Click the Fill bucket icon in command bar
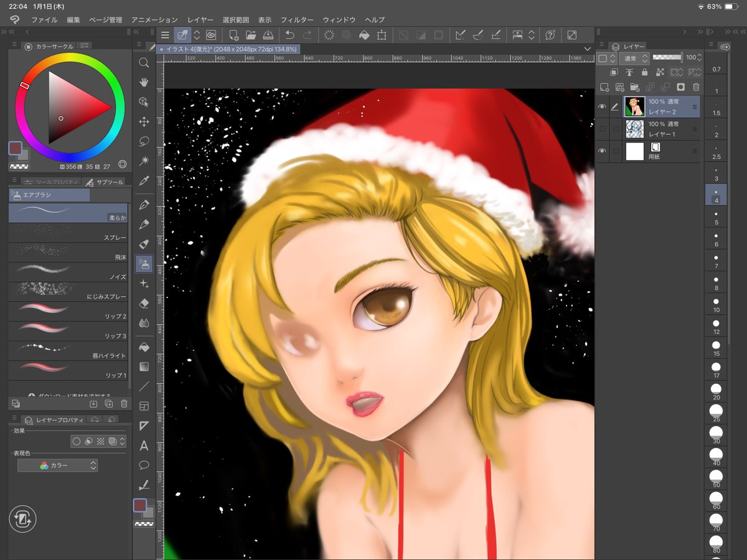 364,35
